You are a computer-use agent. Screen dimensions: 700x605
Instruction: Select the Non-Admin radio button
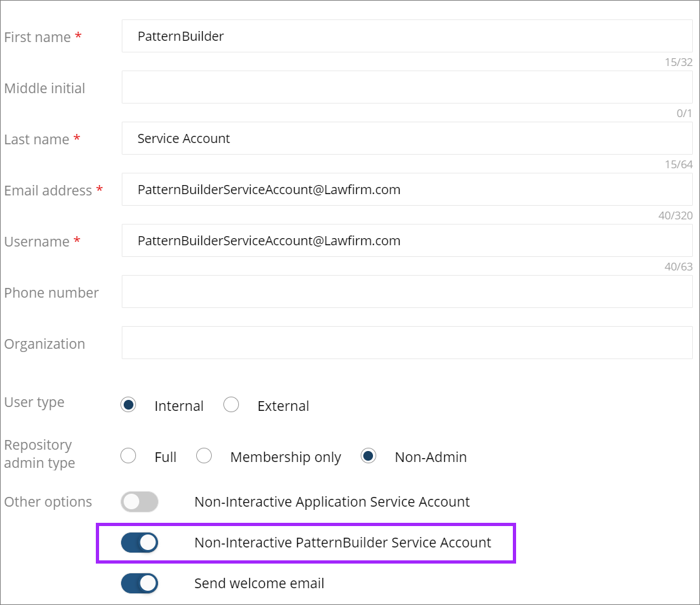pos(368,456)
